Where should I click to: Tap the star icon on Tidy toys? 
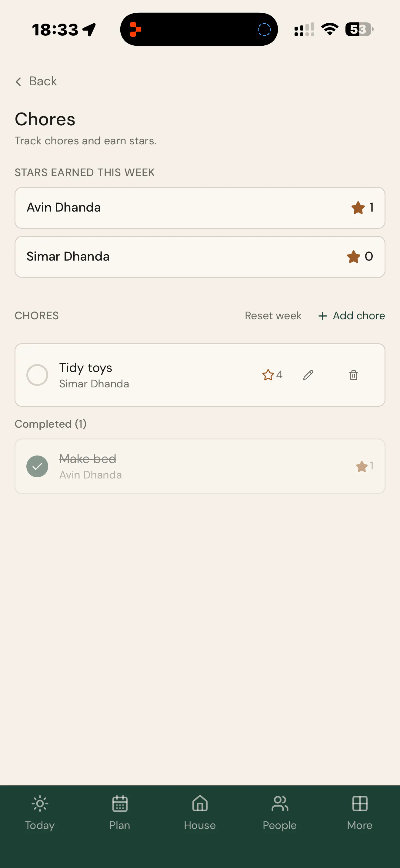coord(268,375)
